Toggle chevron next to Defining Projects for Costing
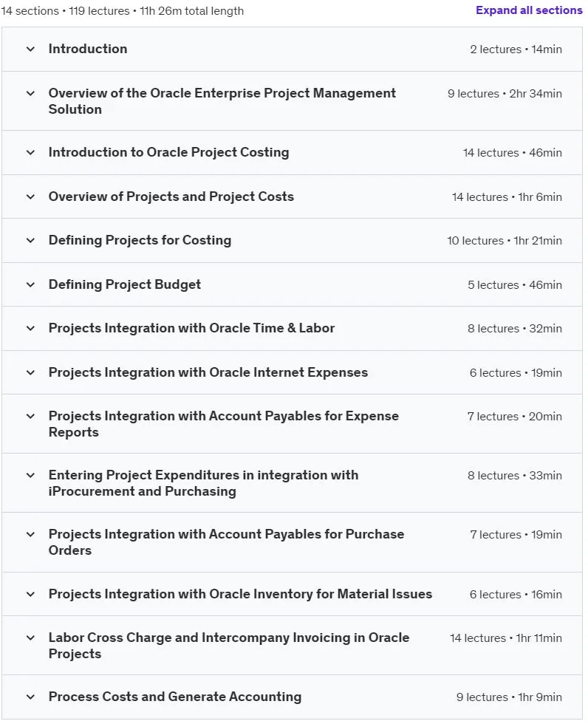The width and height of the screenshot is (588, 721). tap(30, 240)
